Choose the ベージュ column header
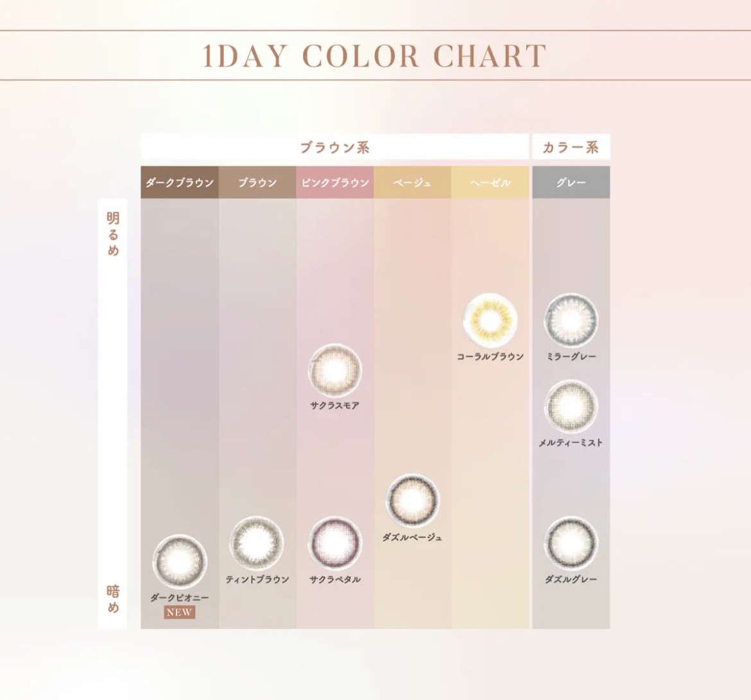Viewport: 751px width, 700px height. 412,183
